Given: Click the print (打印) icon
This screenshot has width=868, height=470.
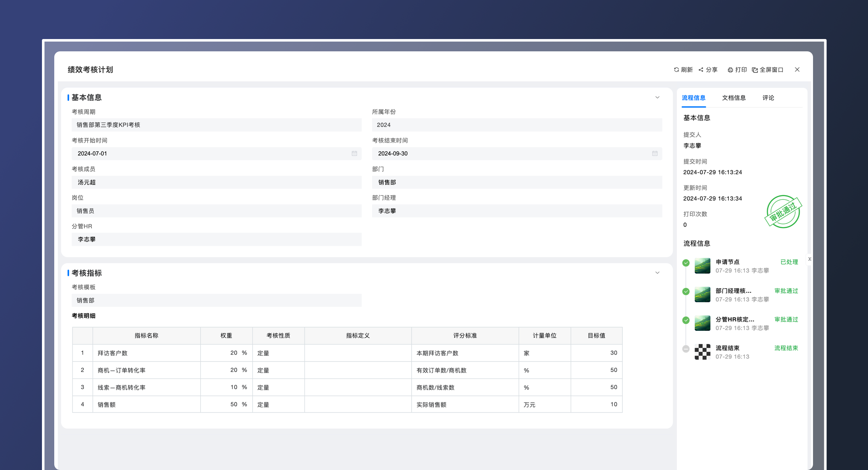Looking at the screenshot, I should (x=730, y=70).
